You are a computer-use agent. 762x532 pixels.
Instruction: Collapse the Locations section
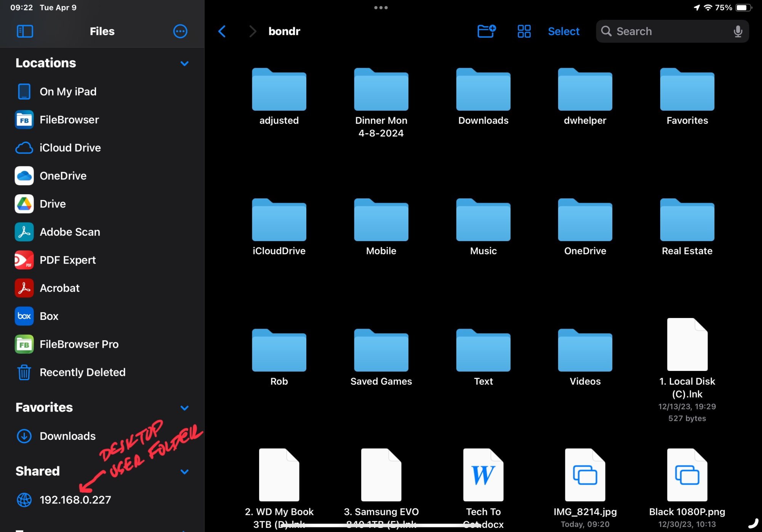[184, 63]
